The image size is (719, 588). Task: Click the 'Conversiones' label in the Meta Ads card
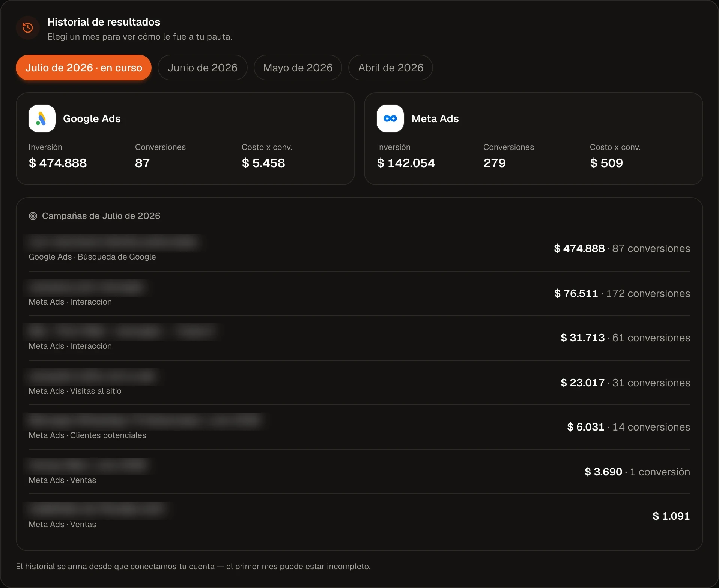tap(508, 147)
